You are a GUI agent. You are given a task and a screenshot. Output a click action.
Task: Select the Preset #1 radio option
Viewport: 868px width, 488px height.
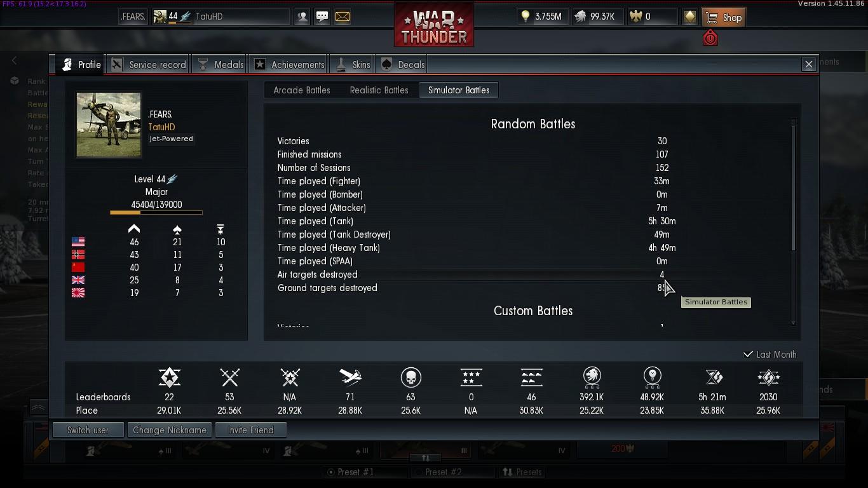click(x=330, y=472)
